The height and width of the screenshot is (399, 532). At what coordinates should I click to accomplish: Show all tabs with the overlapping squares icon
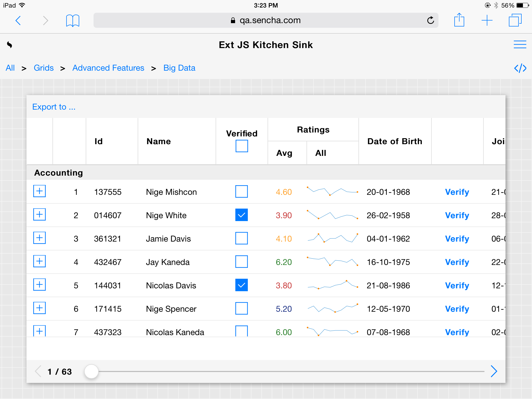(x=515, y=20)
